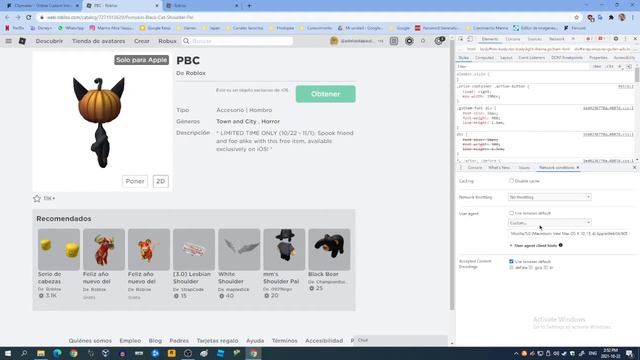Open the Town and City genre link
Image resolution: width=640 pixels, height=360 pixels.
click(236, 122)
